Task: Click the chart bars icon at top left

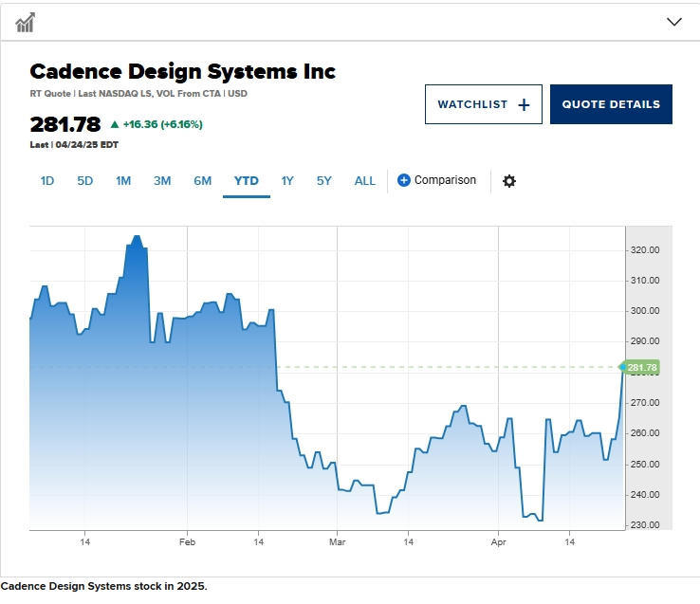Action: (25, 23)
